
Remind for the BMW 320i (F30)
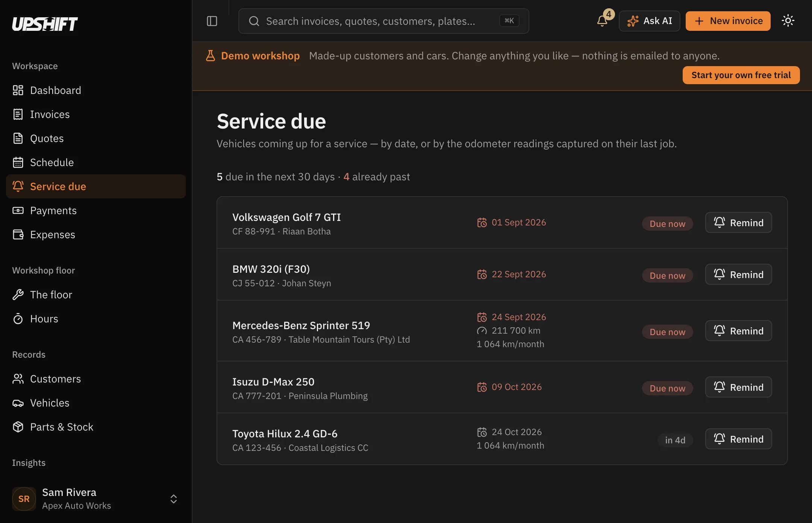click(738, 275)
